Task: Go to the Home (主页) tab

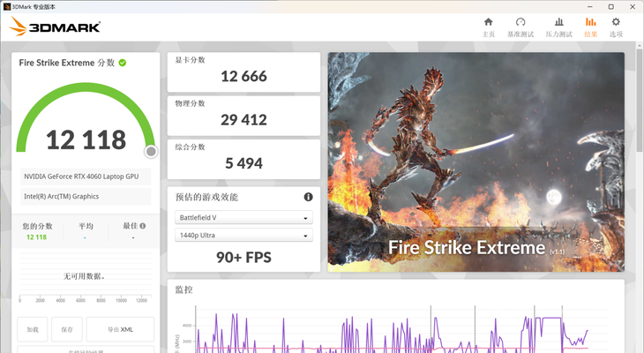Action: pos(489,27)
